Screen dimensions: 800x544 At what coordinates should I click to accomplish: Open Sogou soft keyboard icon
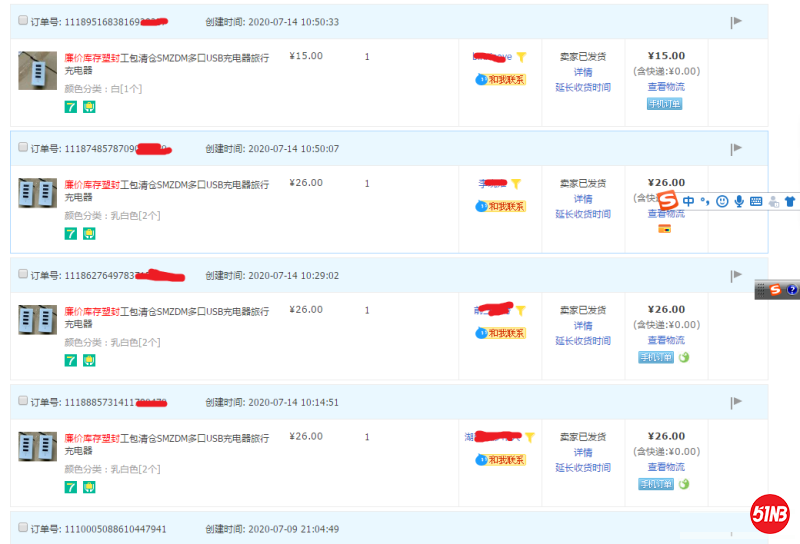coord(756,202)
